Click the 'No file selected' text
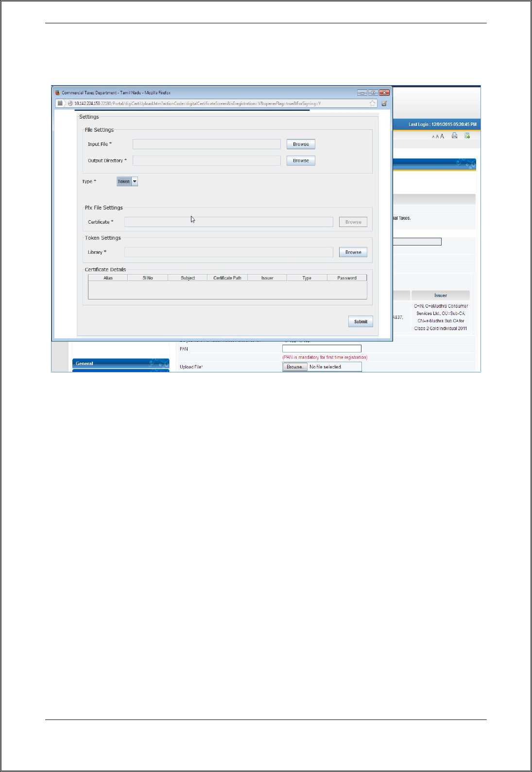532x772 pixels. coord(325,367)
